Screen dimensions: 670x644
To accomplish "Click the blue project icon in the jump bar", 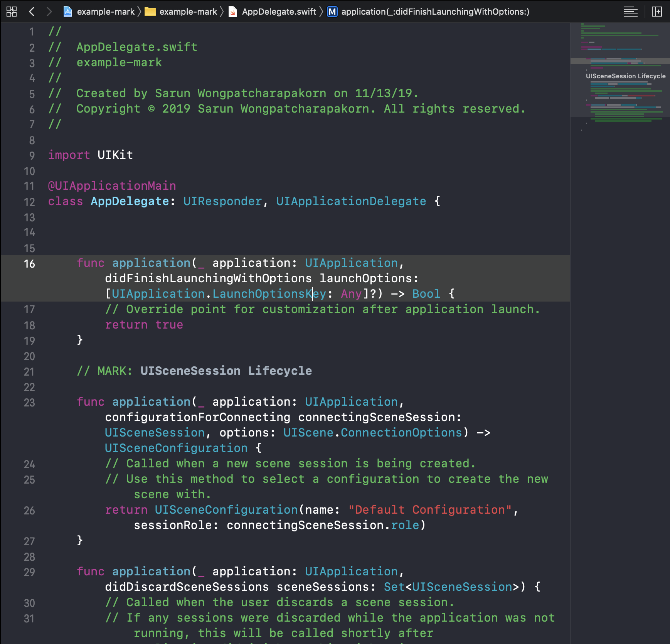I will pyautogui.click(x=68, y=12).
